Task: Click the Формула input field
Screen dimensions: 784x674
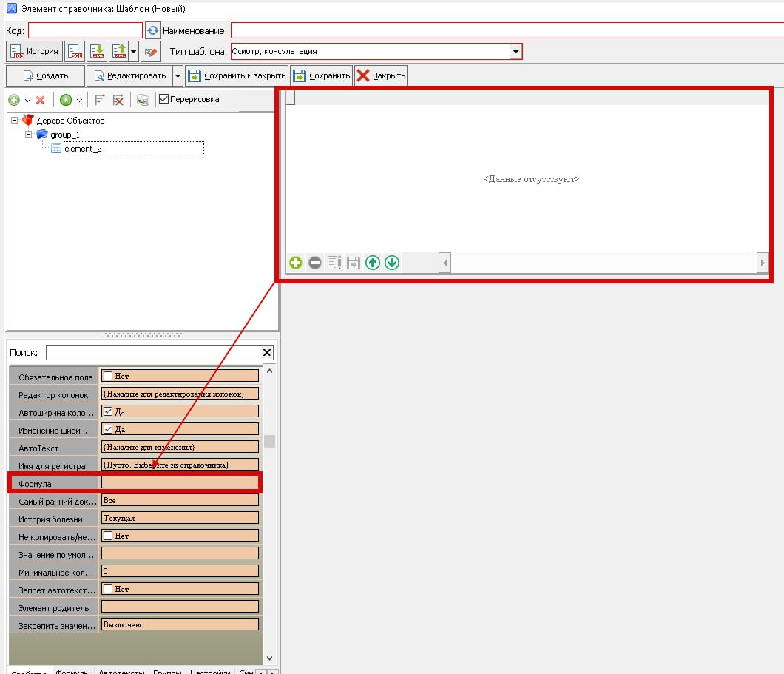Action: (180, 482)
